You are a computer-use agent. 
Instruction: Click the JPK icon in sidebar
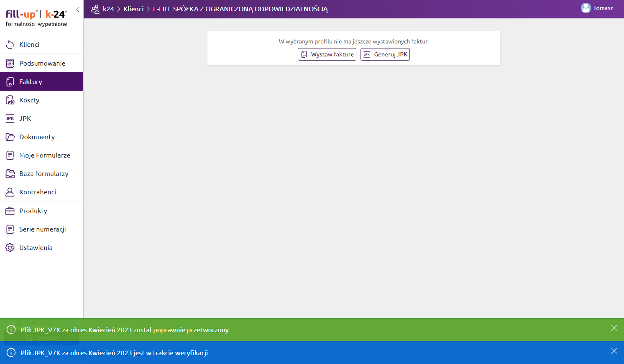pos(10,119)
